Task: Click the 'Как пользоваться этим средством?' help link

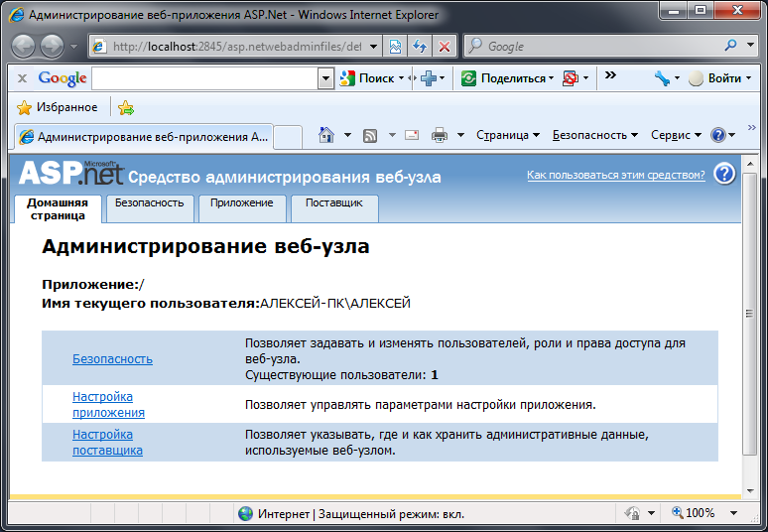Action: pyautogui.click(x=615, y=175)
